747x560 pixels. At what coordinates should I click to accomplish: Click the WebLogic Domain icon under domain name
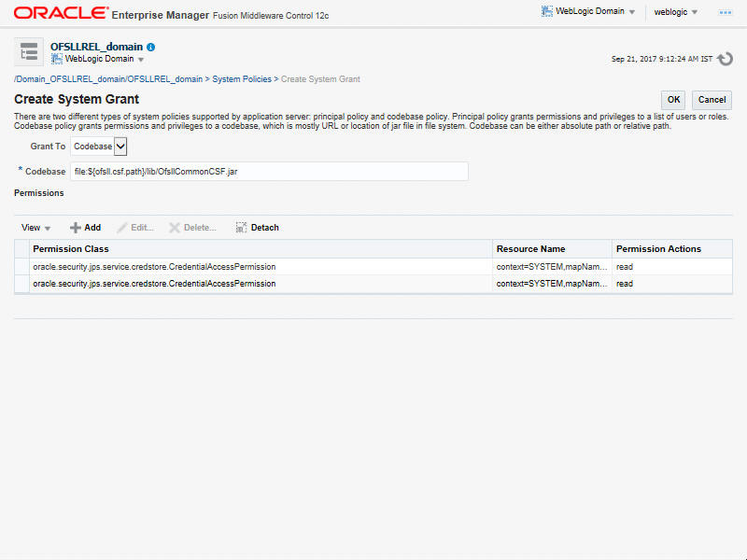coord(57,59)
